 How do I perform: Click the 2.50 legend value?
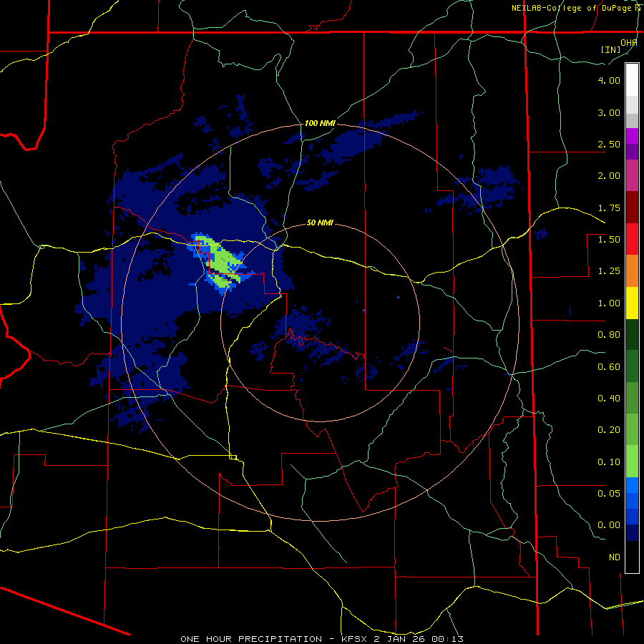[x=609, y=144]
